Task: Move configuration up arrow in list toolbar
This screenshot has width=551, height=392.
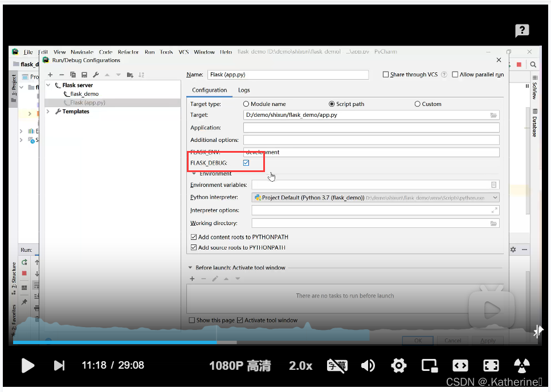Action: [x=107, y=75]
